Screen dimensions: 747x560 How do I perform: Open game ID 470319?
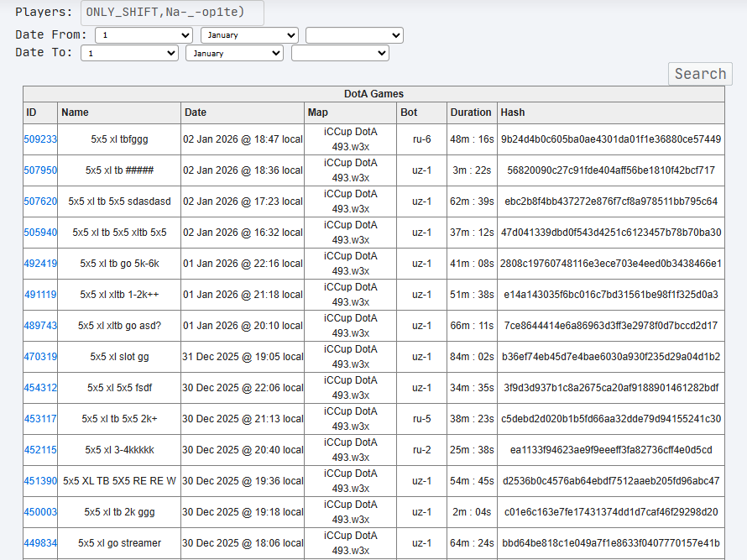click(x=40, y=357)
